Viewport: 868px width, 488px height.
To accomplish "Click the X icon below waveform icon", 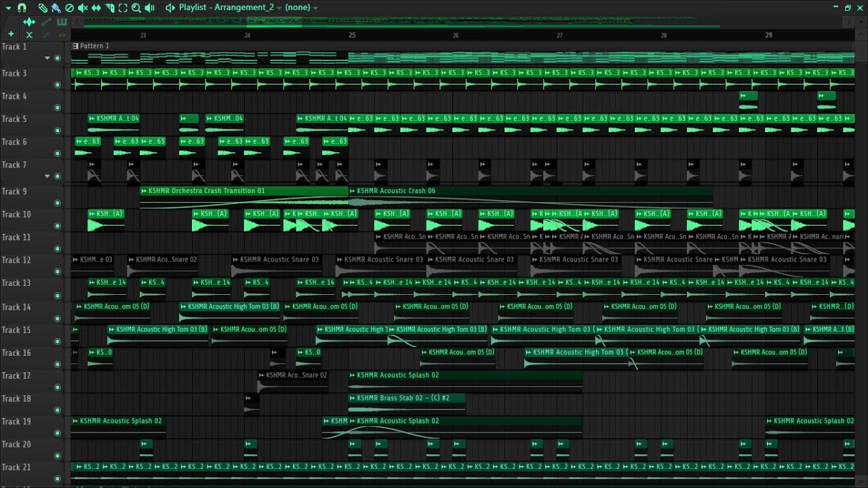I will [29, 35].
